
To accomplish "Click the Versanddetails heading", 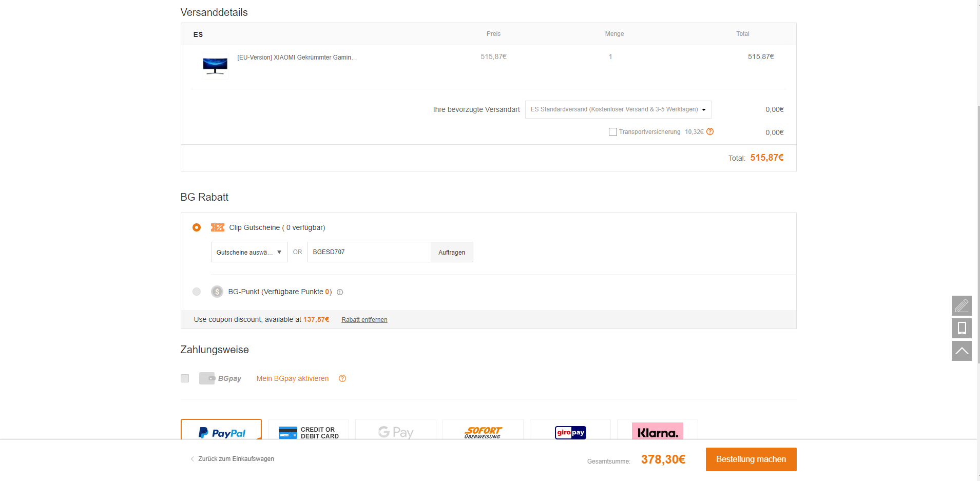I will coord(214,12).
